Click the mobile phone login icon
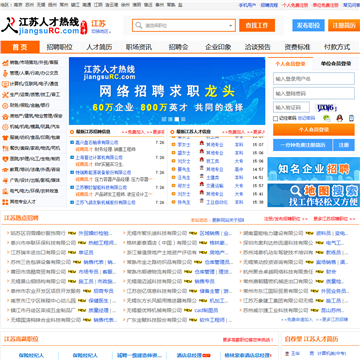The image size is (360, 360). click(x=351, y=118)
